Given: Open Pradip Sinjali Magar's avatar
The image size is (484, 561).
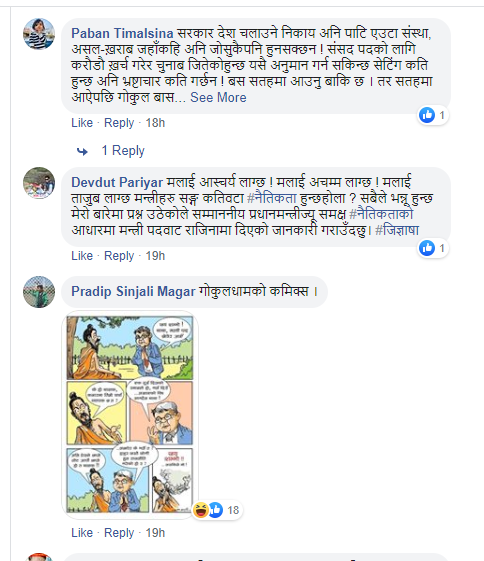Looking at the screenshot, I should pyautogui.click(x=39, y=292).
